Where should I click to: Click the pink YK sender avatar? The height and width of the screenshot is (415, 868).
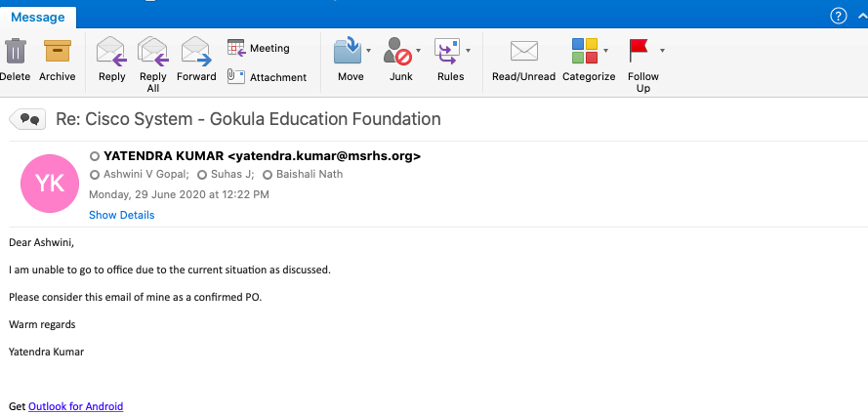coord(49,184)
